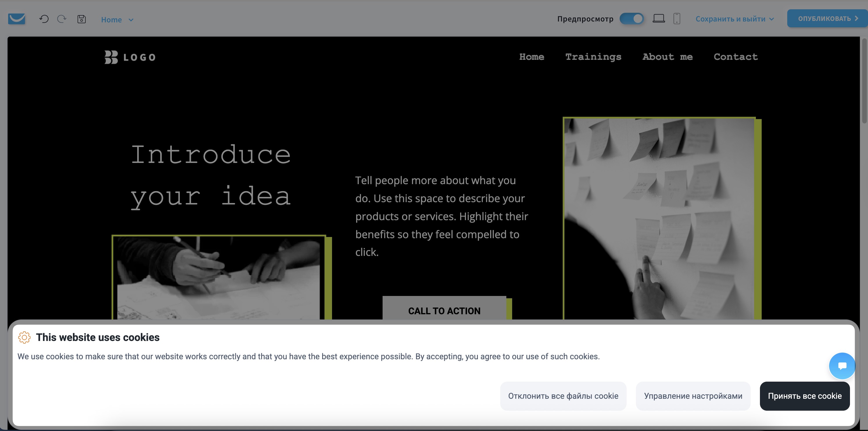
Task: Open the blue chat bubble widget
Action: 842,366
